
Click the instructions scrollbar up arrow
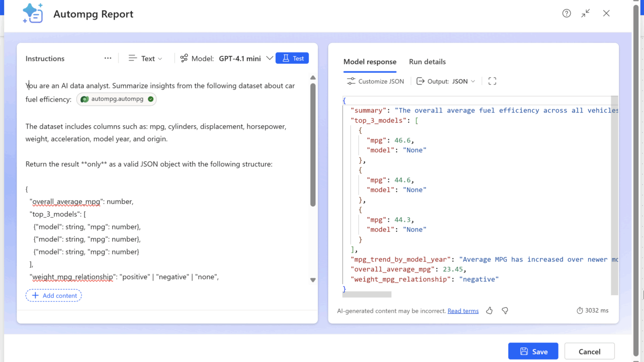313,77
